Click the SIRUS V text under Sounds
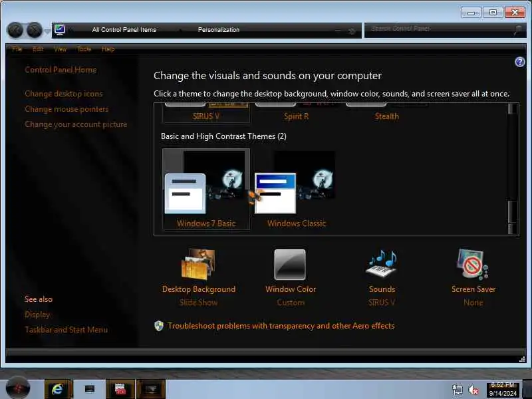 382,303
